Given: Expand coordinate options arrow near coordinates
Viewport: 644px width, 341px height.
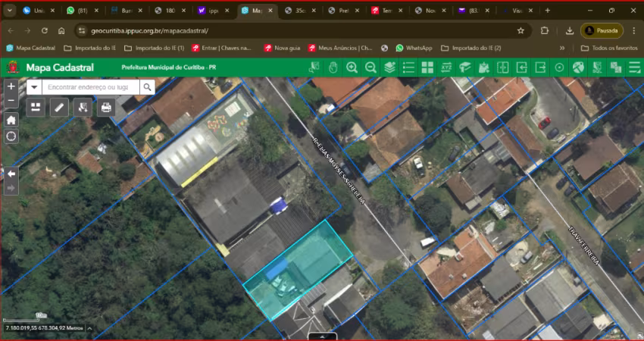Looking at the screenshot, I should (x=89, y=328).
